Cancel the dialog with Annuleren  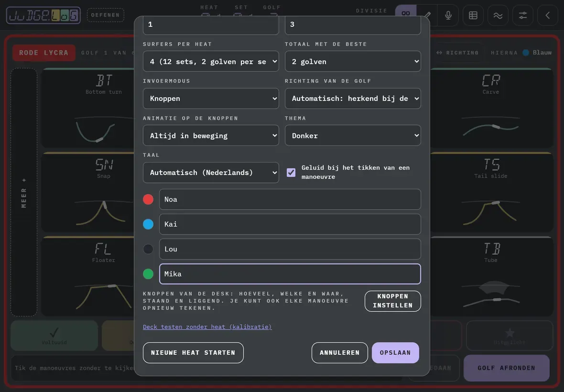click(x=339, y=353)
